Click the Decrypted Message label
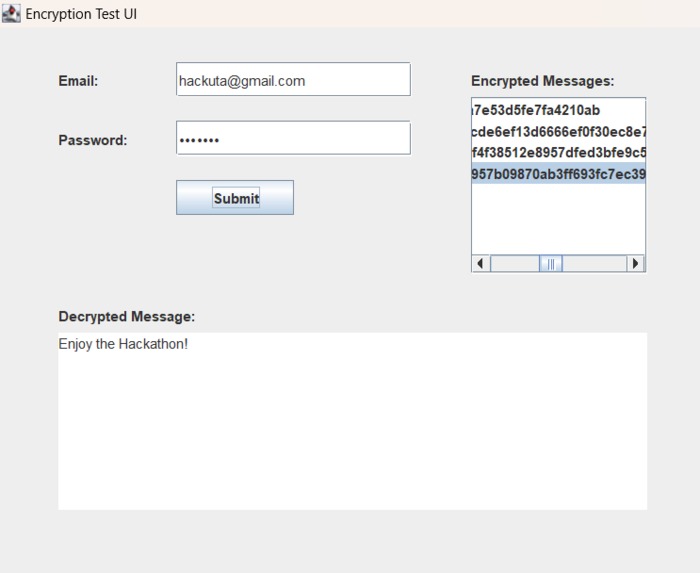 click(x=127, y=316)
